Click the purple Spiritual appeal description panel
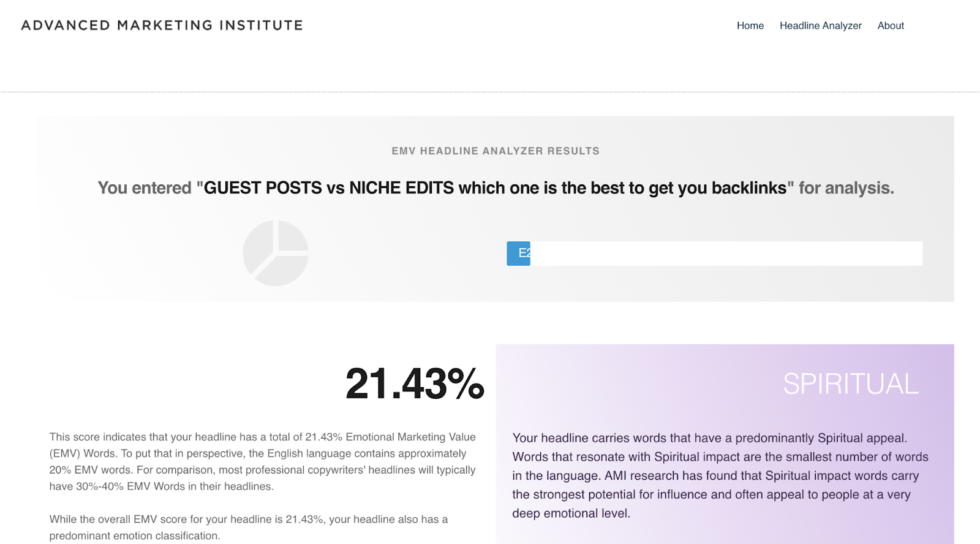Viewport: 980px width, 544px height. [x=725, y=444]
